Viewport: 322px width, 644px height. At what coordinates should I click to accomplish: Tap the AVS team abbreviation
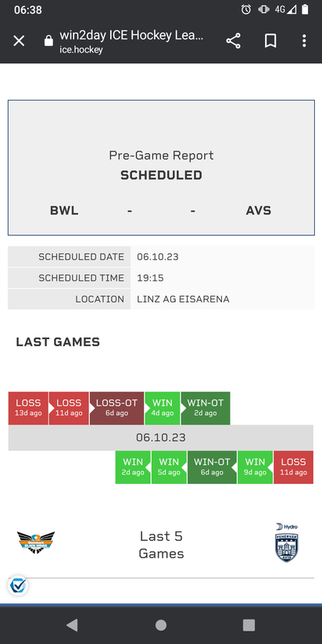(259, 211)
